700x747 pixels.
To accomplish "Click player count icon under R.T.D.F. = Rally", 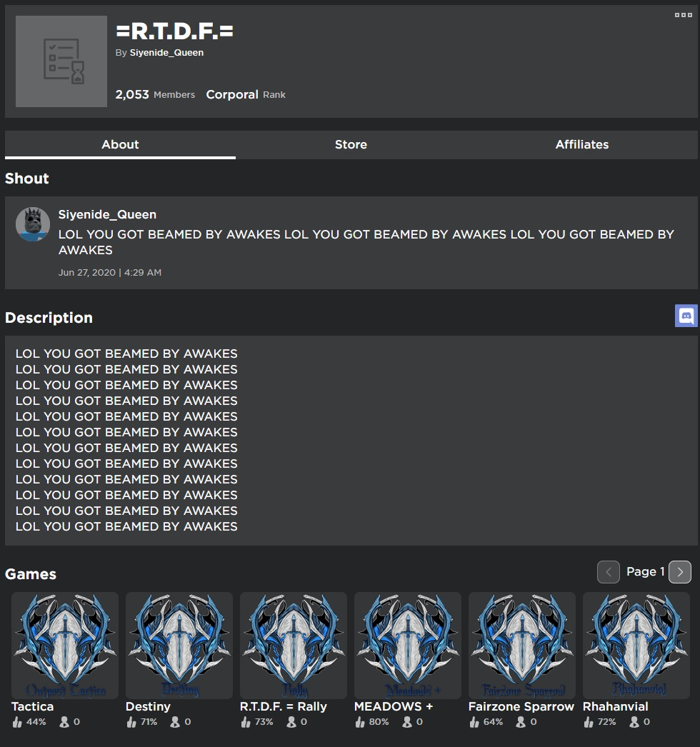I will coord(291,722).
